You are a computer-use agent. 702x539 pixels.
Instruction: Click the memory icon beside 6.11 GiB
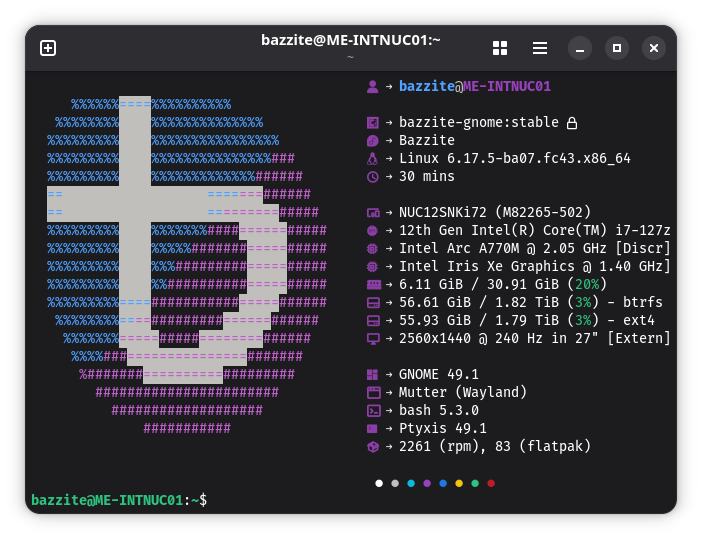(x=373, y=285)
